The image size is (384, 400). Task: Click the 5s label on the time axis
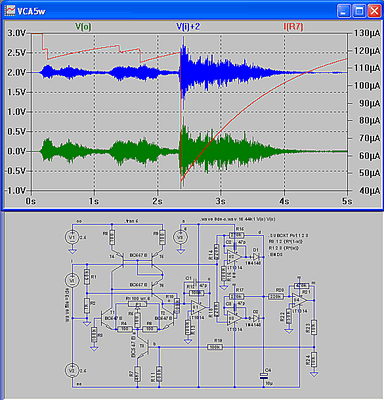pyautogui.click(x=347, y=201)
